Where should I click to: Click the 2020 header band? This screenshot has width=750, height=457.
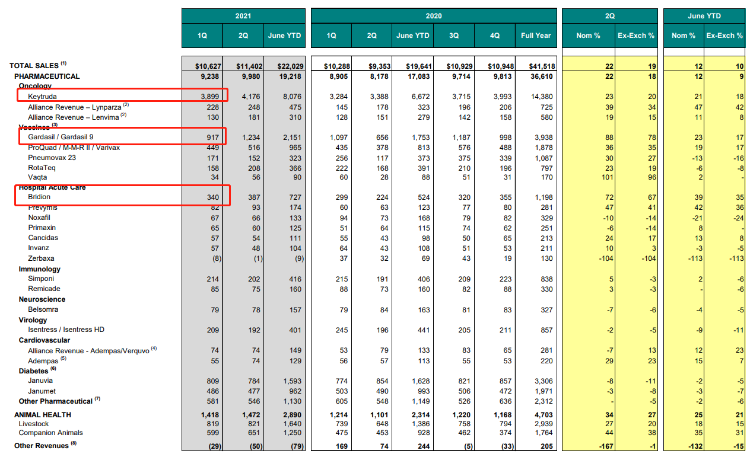[434, 16]
